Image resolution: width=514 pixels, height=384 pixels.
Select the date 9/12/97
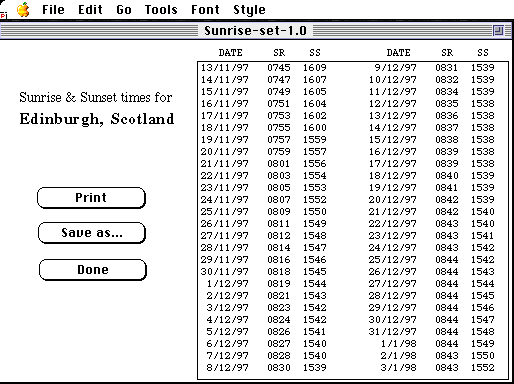pyautogui.click(x=396, y=68)
